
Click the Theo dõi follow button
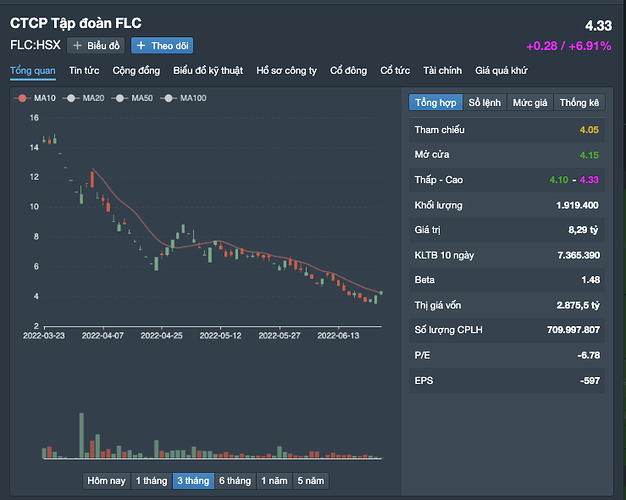[x=161, y=45]
